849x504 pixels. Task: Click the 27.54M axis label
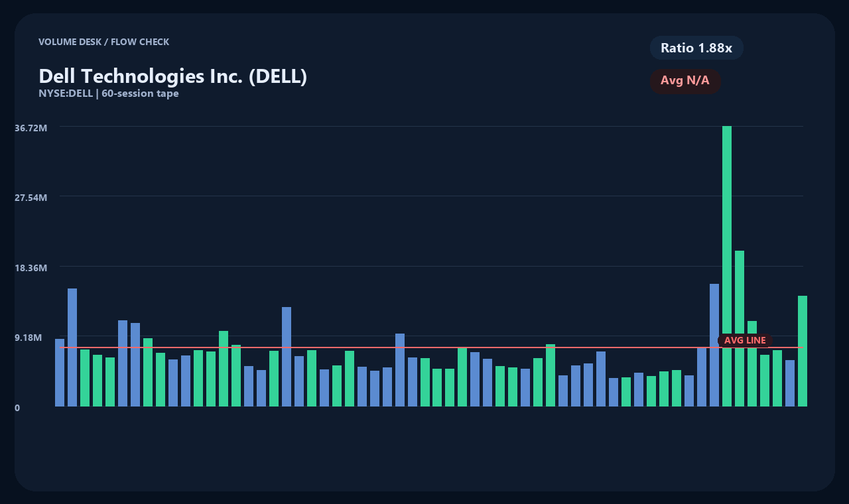31,198
